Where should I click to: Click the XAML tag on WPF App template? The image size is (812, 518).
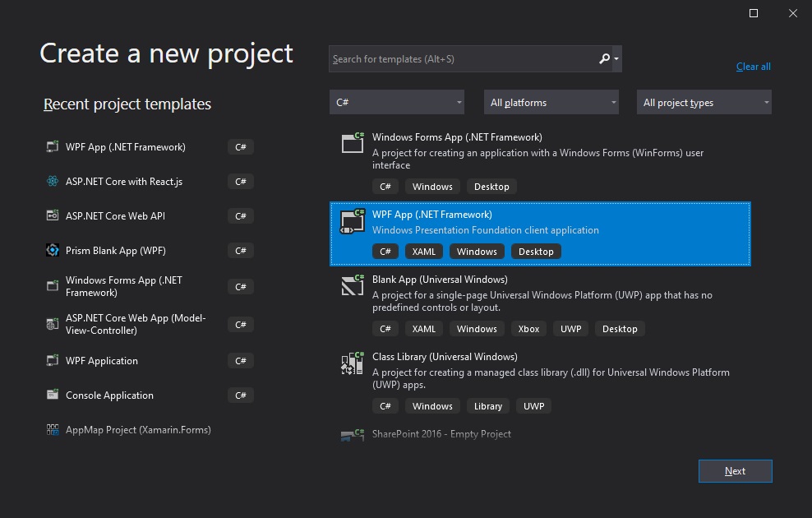point(423,252)
